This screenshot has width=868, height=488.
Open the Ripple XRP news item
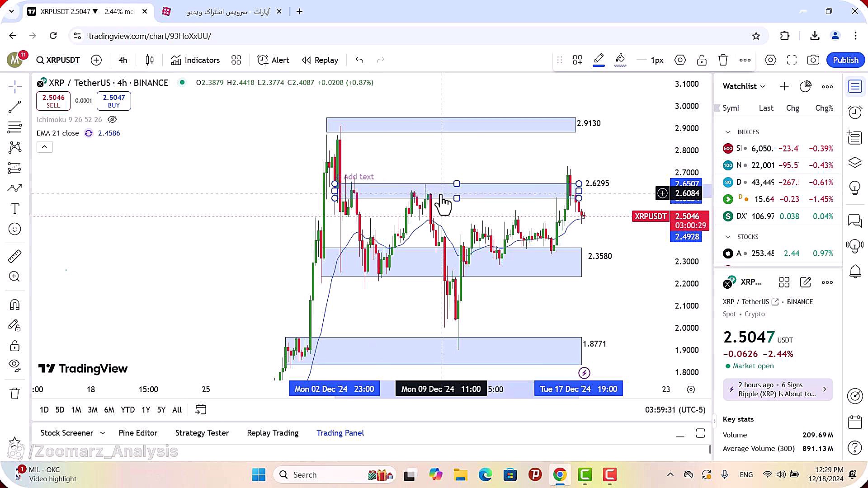pos(778,389)
